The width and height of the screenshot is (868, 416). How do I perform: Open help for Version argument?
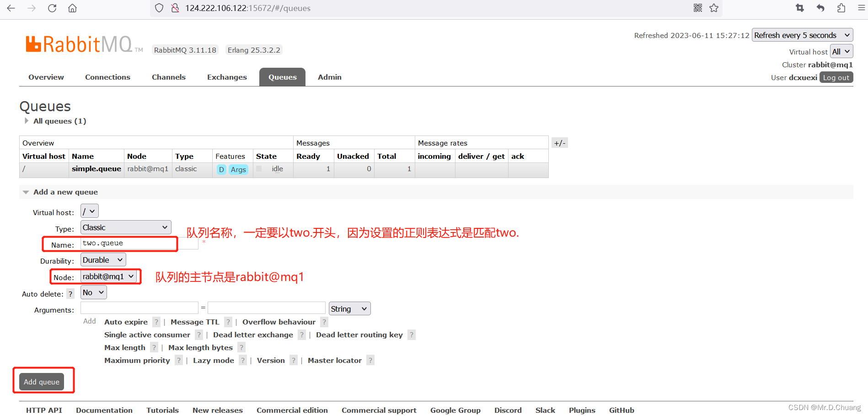coord(294,360)
